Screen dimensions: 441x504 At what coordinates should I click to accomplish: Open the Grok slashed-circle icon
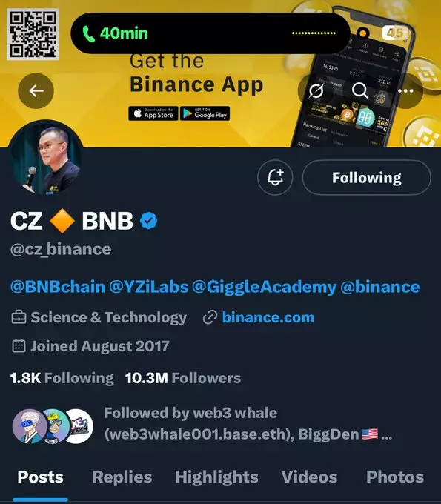316,91
